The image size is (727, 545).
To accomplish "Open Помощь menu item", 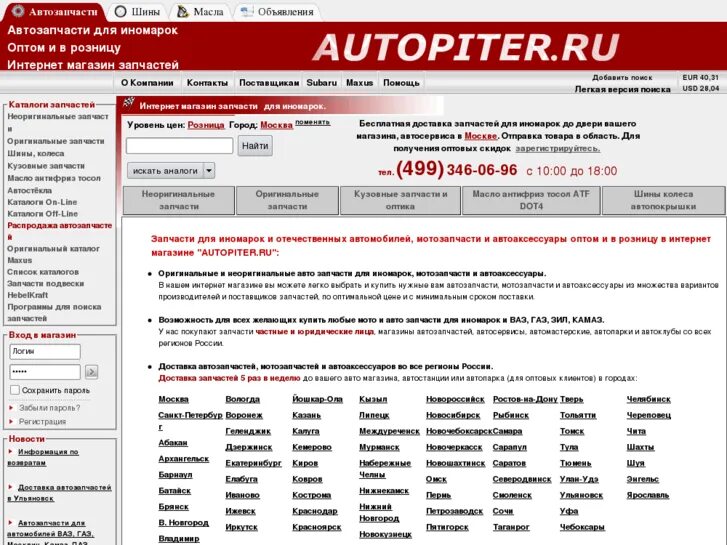I will [401, 83].
